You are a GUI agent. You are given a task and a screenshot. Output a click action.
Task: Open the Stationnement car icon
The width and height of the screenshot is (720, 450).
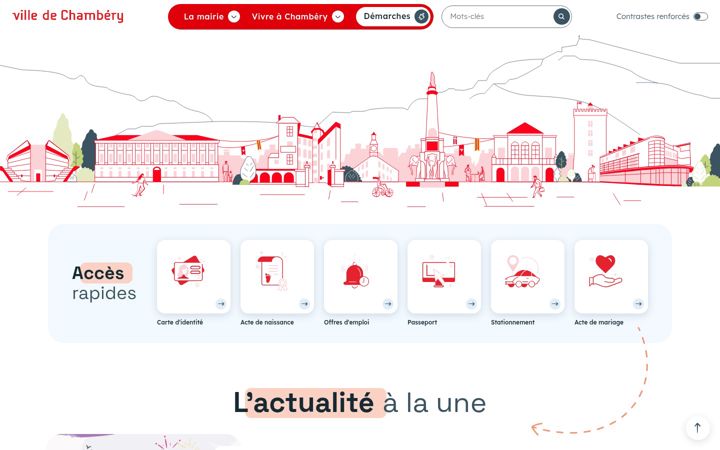coord(522,272)
